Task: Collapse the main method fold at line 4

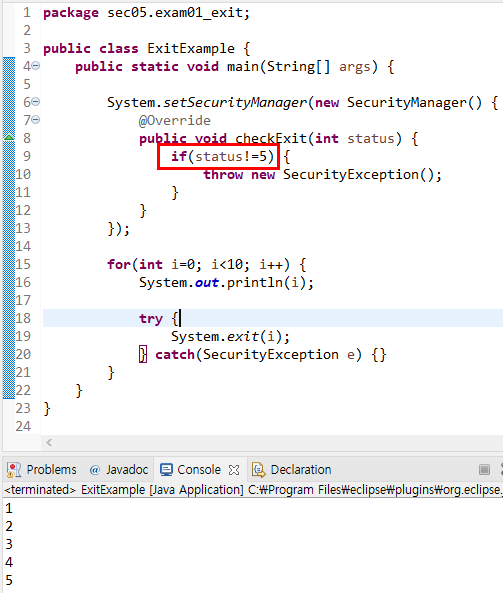Action: (36, 66)
